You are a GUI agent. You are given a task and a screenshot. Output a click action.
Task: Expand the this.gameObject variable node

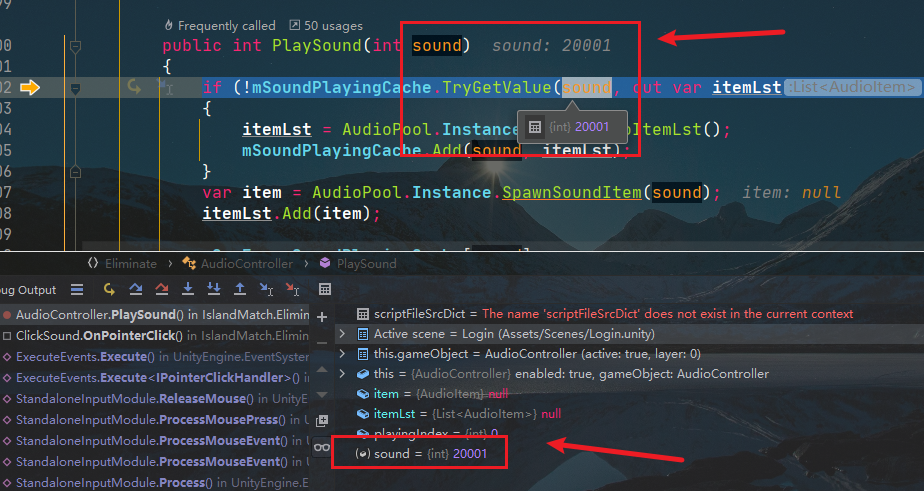point(344,354)
